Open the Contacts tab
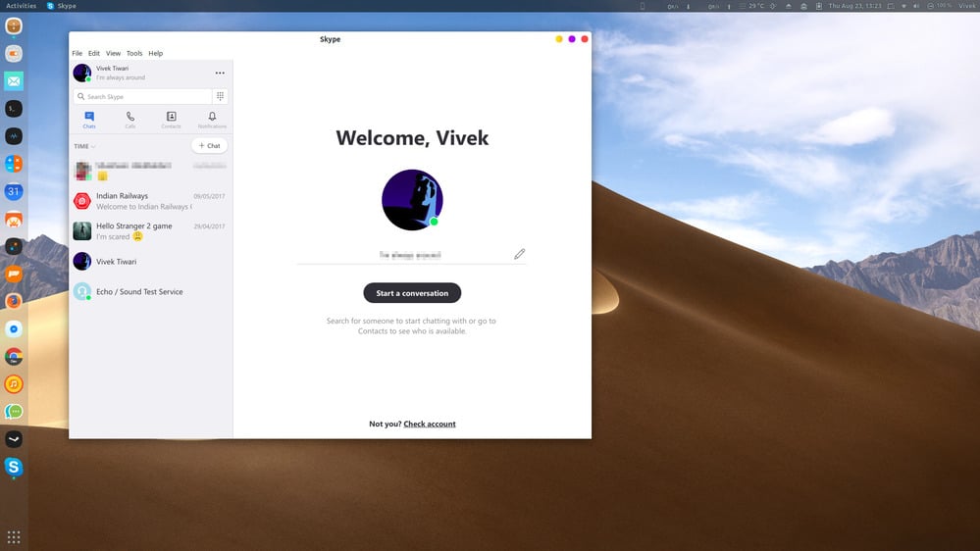 pos(172,120)
